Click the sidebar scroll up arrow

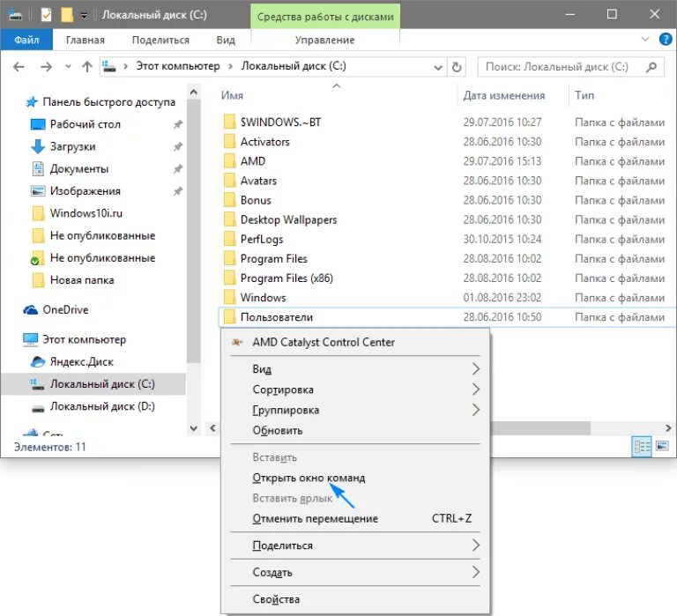coord(193,92)
